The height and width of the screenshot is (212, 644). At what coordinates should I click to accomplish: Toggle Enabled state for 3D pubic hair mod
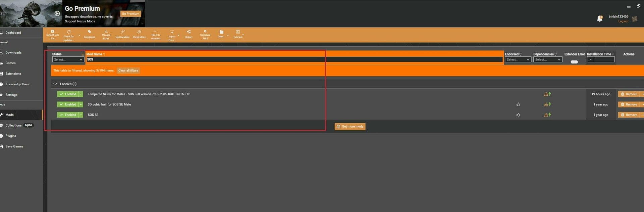coord(67,104)
